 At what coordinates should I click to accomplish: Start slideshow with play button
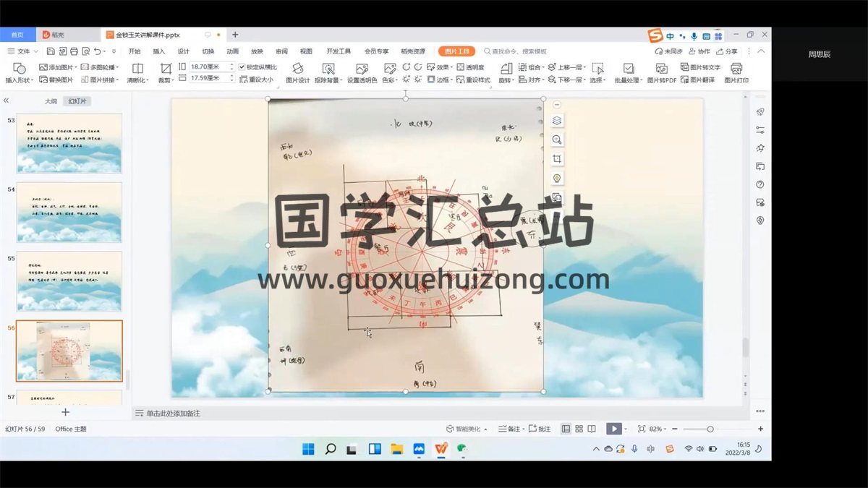click(613, 429)
